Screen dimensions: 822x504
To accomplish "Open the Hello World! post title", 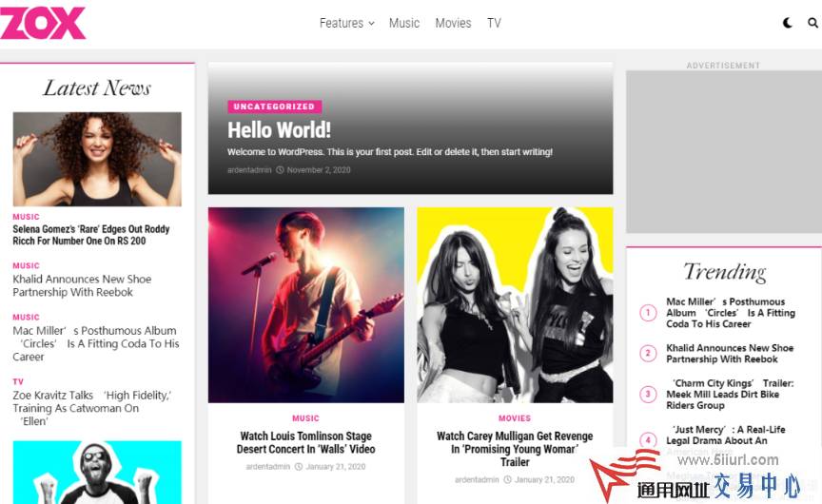I will pos(279,130).
